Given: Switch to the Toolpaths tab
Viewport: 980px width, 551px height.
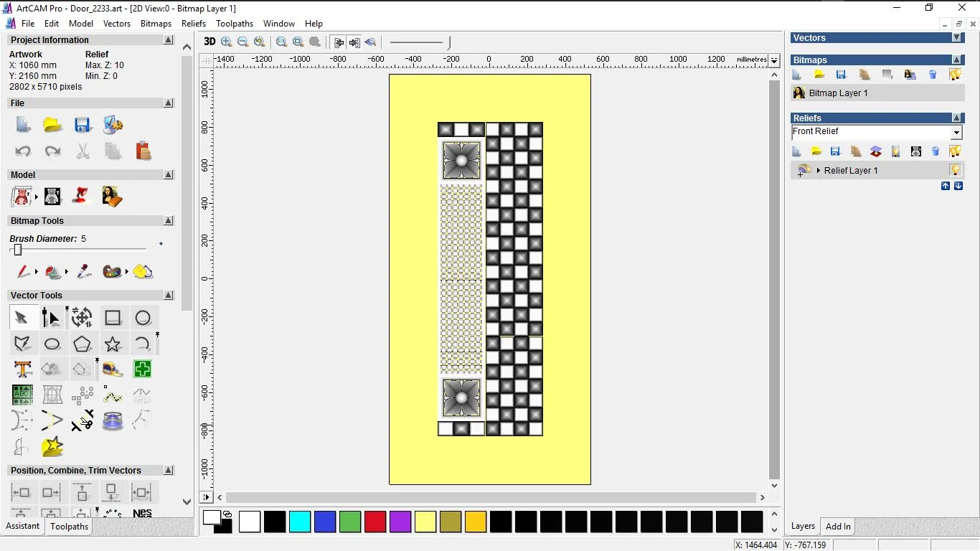Looking at the screenshot, I should (x=69, y=527).
